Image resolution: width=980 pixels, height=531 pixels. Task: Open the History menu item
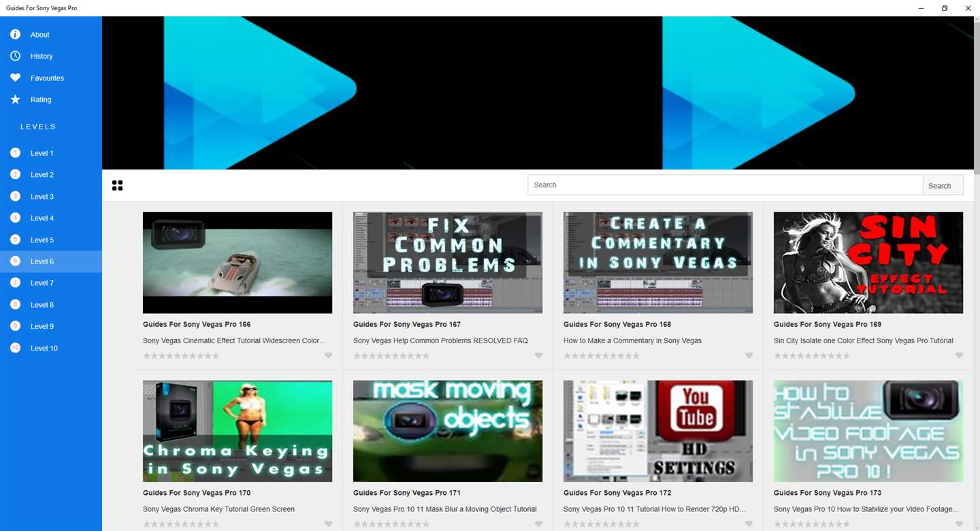pyautogui.click(x=51, y=57)
